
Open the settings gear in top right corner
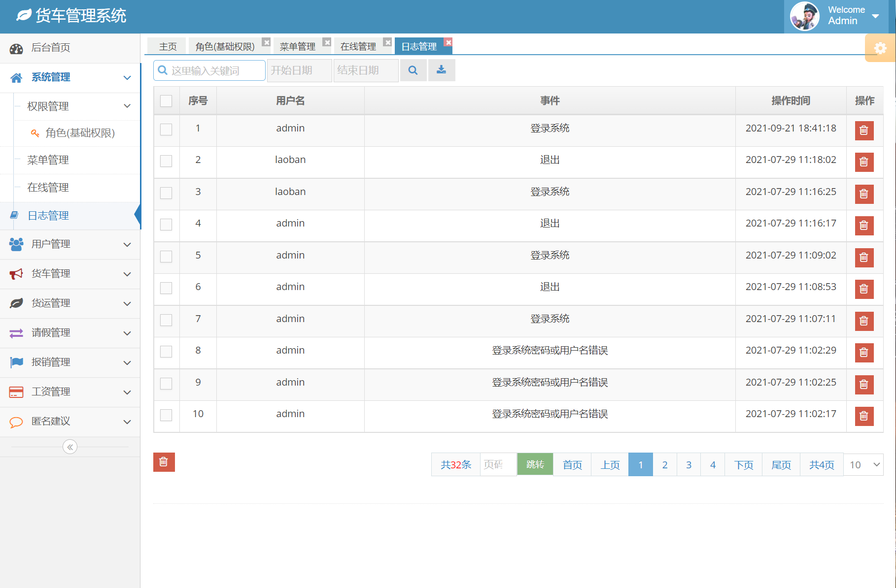click(x=881, y=48)
